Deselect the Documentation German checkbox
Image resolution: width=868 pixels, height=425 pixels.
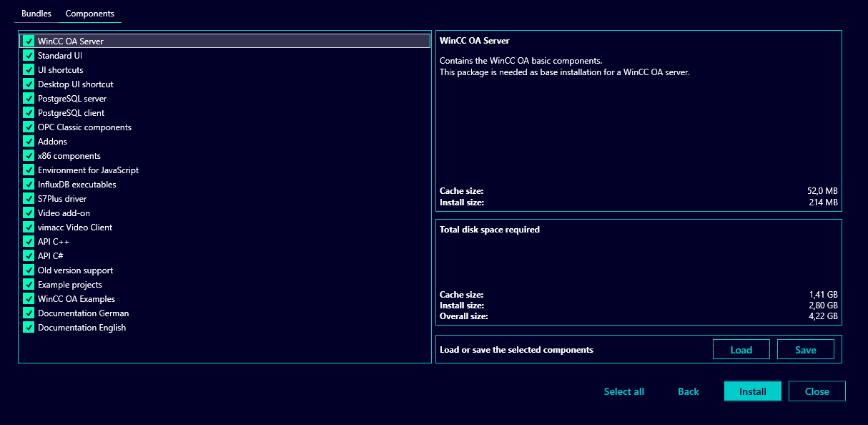29,313
